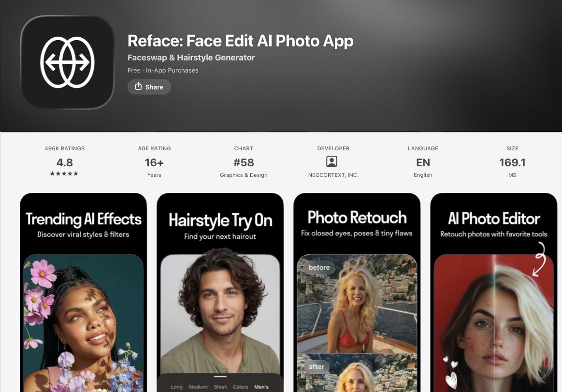This screenshot has height=392, width=562.
Task: Select the Colors tab in hairstyle screenshot
Action: (x=241, y=387)
